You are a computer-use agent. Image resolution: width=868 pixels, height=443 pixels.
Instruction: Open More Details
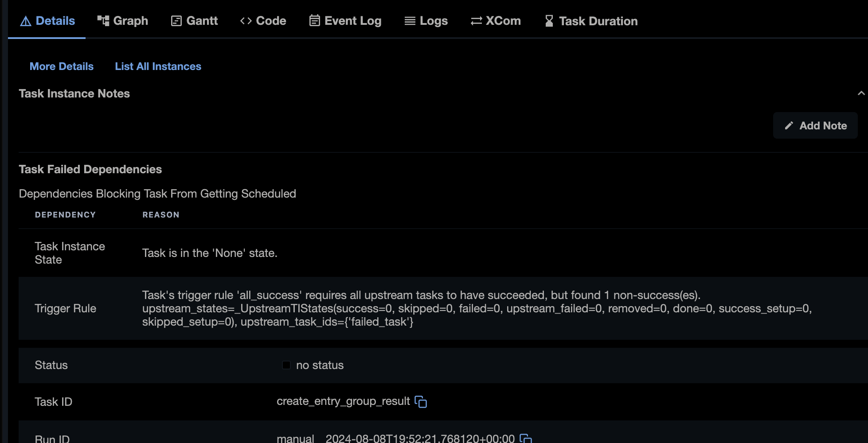[61, 66]
